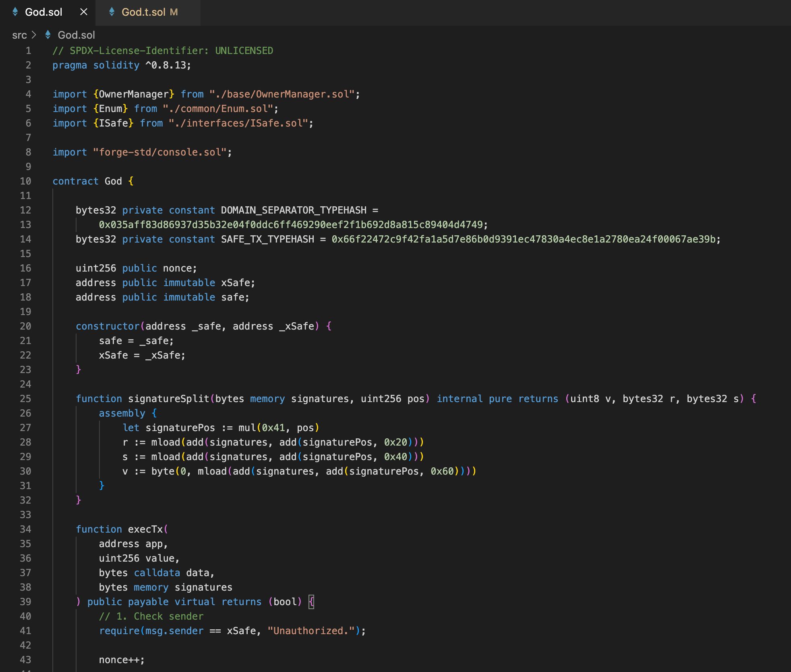This screenshot has height=672, width=791.
Task: Click the SPDX-License-Identifier comment text
Action: [163, 51]
